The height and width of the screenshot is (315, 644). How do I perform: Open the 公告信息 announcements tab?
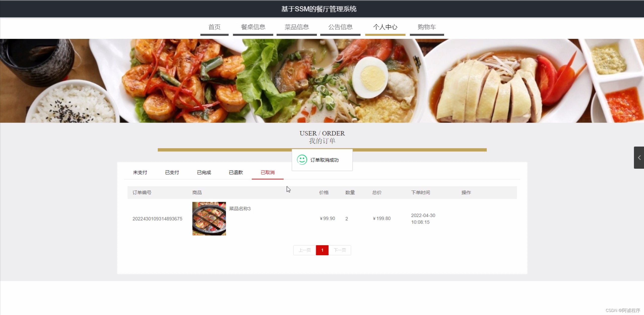pyautogui.click(x=340, y=27)
